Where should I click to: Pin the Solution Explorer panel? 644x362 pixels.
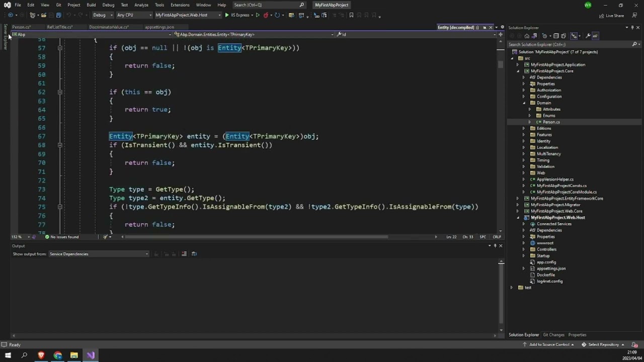[x=632, y=28]
